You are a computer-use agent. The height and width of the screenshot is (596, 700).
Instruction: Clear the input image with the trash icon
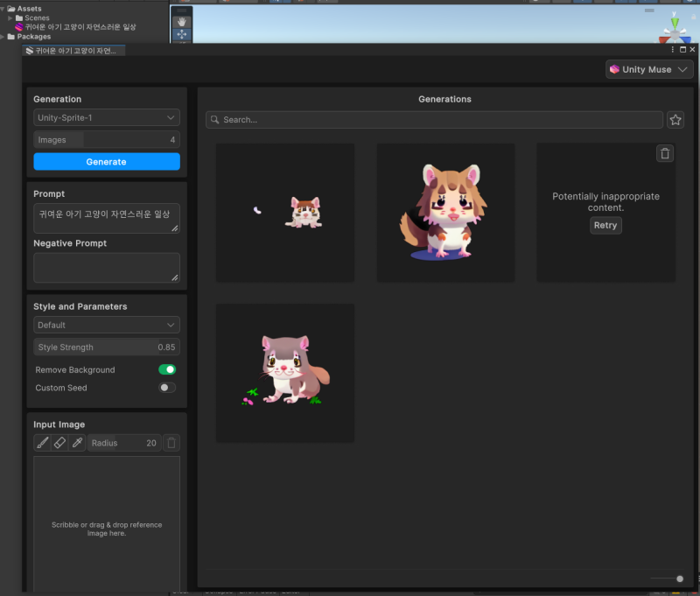pyautogui.click(x=171, y=442)
